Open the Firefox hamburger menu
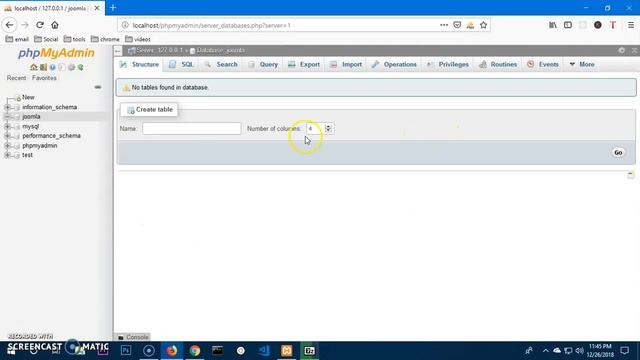The image size is (640, 360). point(631,25)
